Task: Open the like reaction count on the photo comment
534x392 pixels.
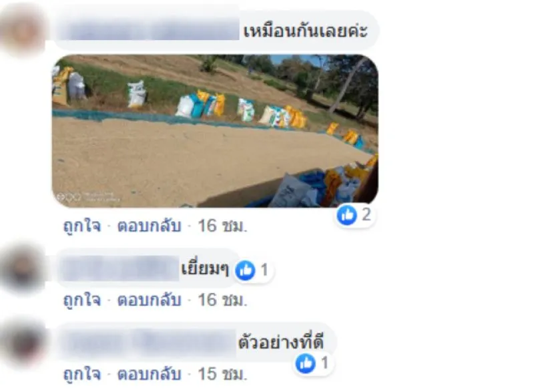Action: [x=355, y=215]
